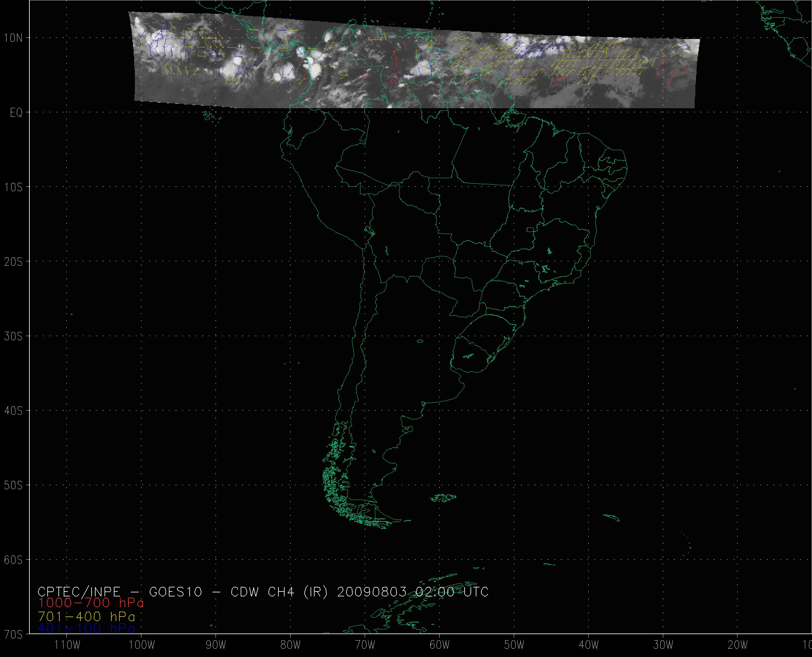Click the 20W longitude label
812x657 pixels.
point(738,645)
